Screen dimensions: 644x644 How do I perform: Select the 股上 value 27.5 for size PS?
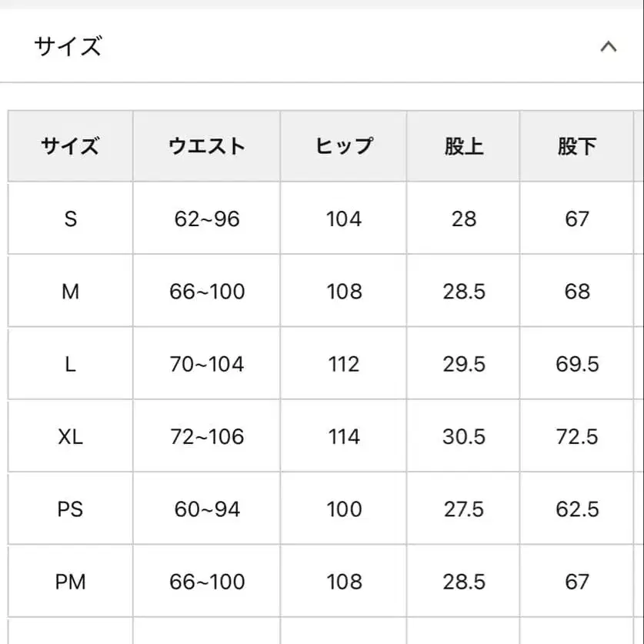(463, 509)
